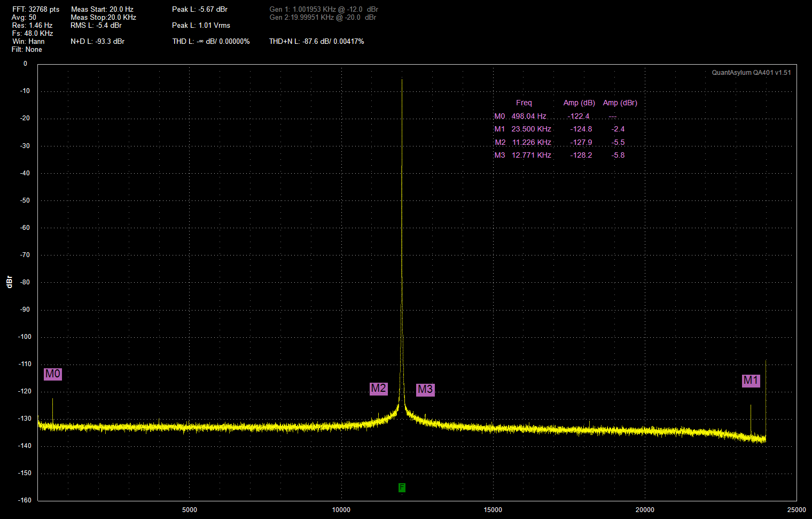Click the FFT: 32768 pts readout
This screenshot has width=812, height=519.
pyautogui.click(x=36, y=9)
